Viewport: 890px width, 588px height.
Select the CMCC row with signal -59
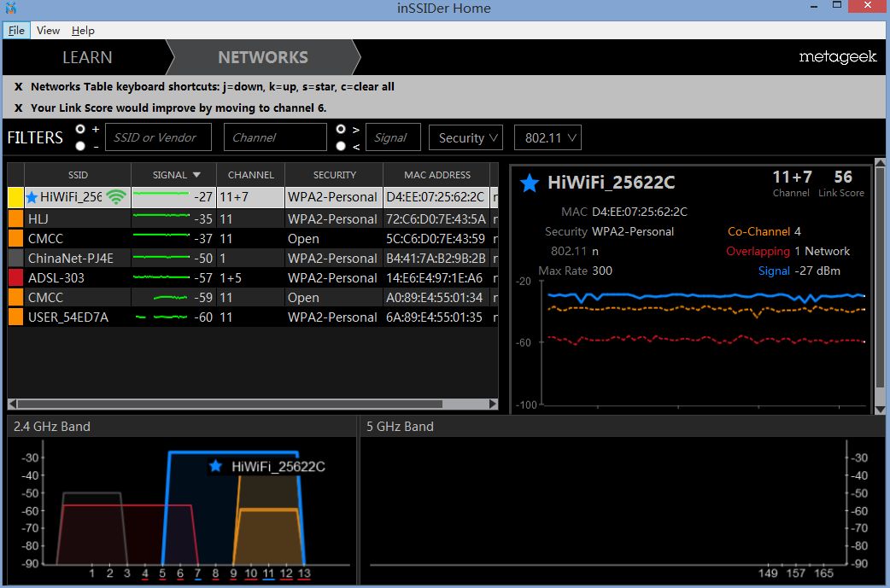253,297
